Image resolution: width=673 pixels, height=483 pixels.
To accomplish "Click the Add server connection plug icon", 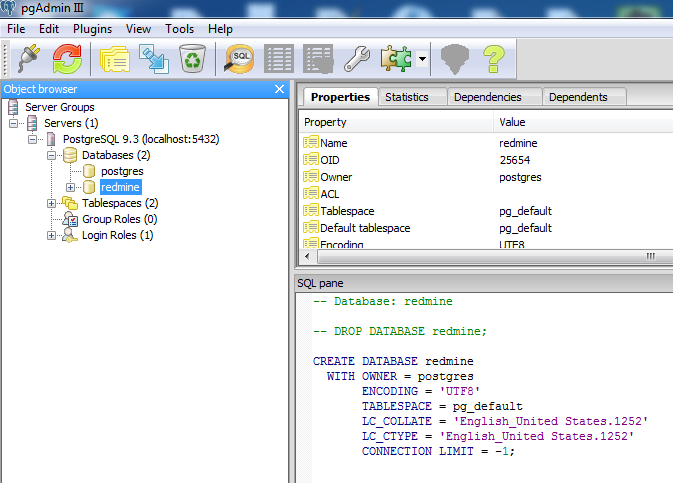I will [x=29, y=59].
